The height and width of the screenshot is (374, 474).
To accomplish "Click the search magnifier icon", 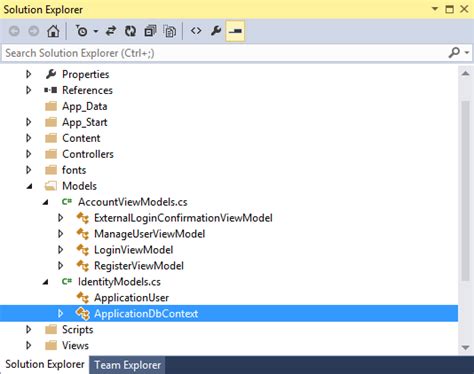I will coord(454,53).
